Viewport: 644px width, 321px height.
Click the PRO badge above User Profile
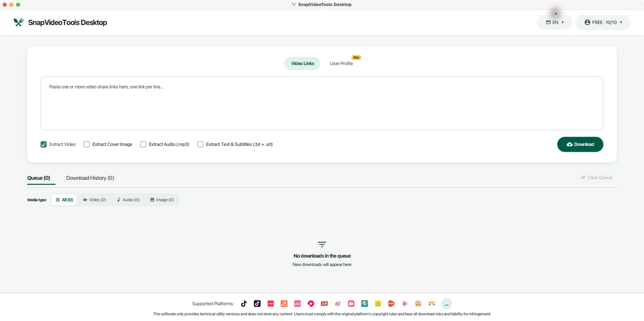point(356,58)
